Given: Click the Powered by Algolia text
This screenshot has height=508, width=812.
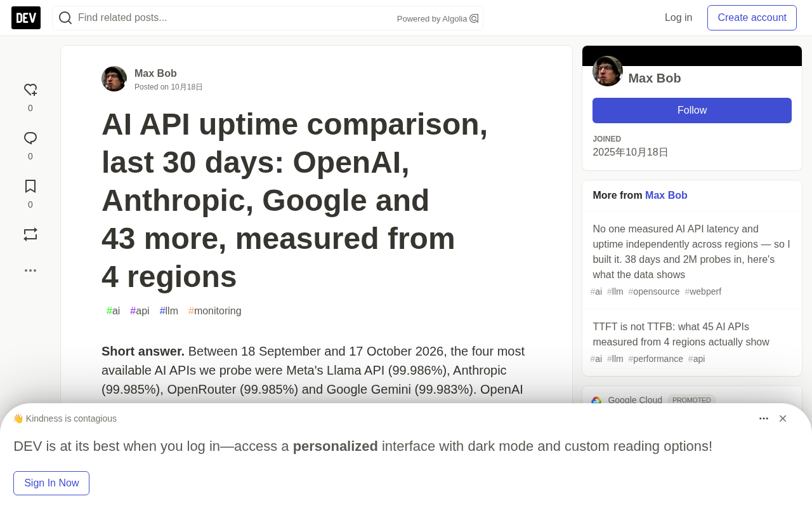Looking at the screenshot, I should coord(432,19).
